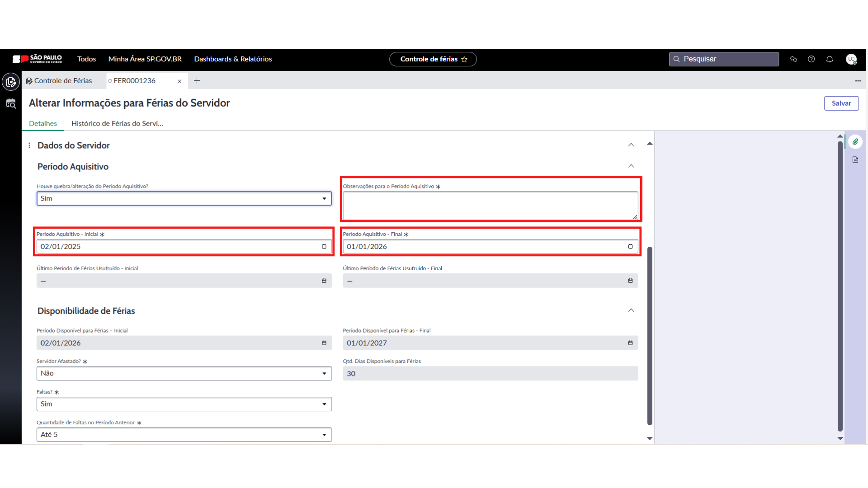The width and height of the screenshot is (868, 488).
Task: Open calendar picker for Período Aquisitivo - Inicial
Action: pyautogui.click(x=324, y=247)
